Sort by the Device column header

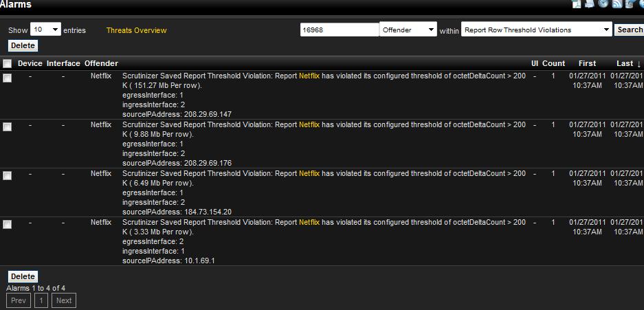(30, 64)
